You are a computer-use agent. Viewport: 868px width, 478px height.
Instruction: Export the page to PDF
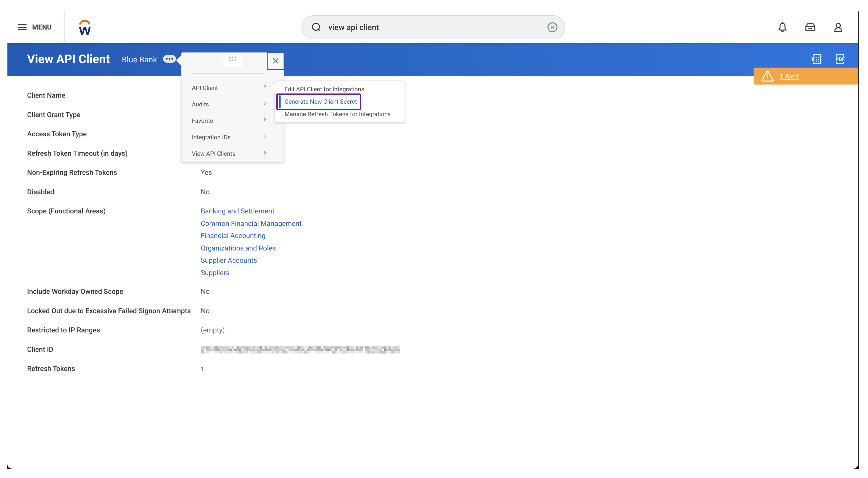(x=840, y=59)
